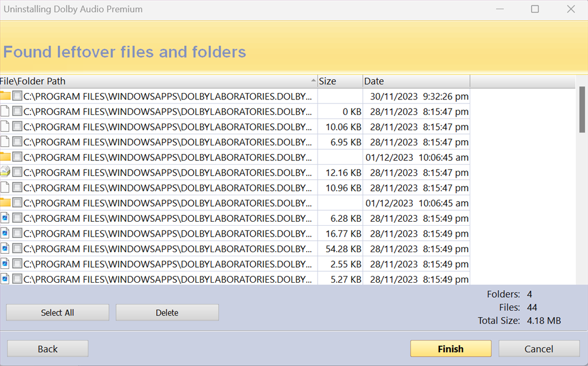The width and height of the screenshot is (588, 366).
Task: Click the vertical scrollbar thumb of the list
Action: click(582, 110)
